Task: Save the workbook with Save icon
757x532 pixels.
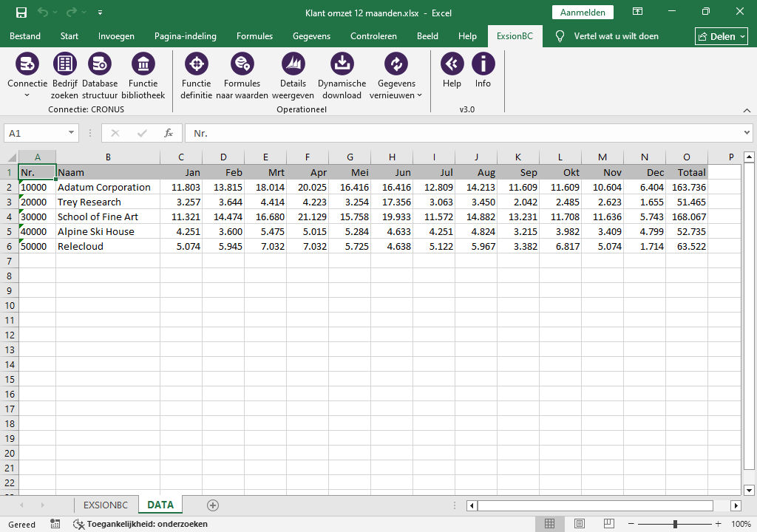Action: (21, 13)
